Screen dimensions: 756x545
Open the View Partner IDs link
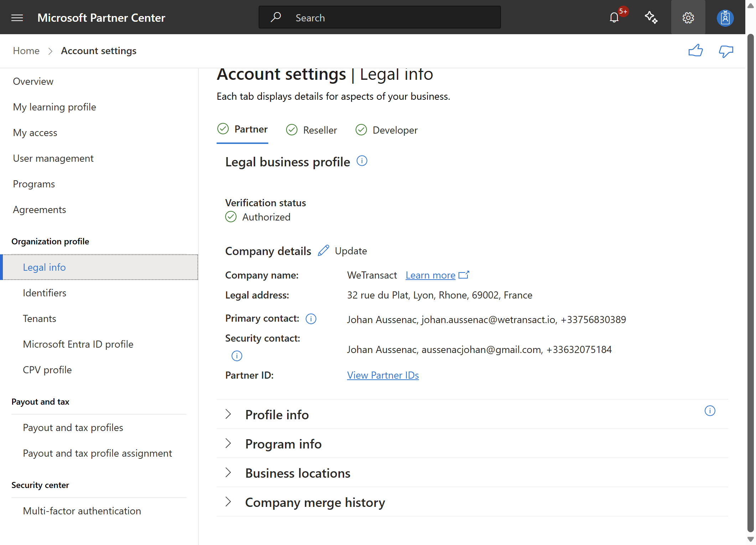[383, 375]
